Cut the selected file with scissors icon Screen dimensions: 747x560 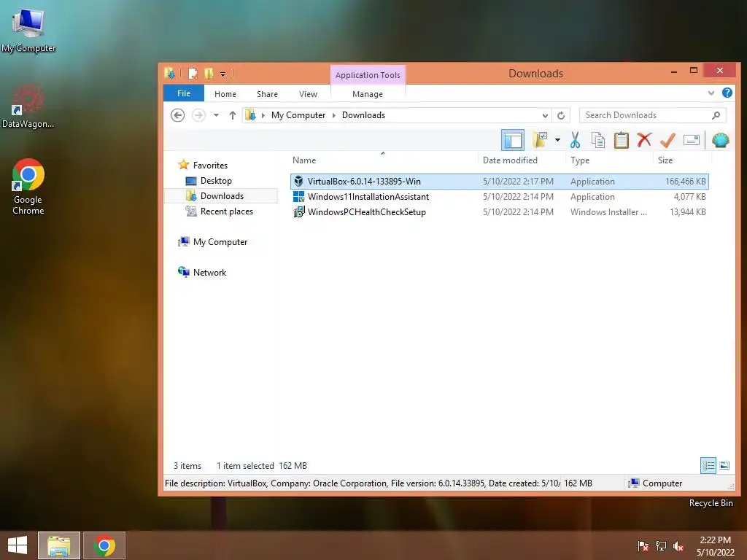coord(575,140)
